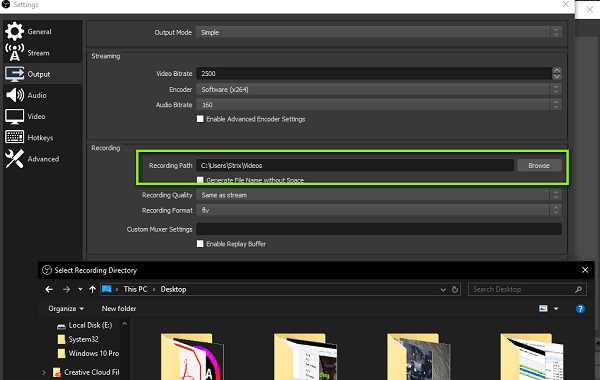The height and width of the screenshot is (380, 600).
Task: Click the Custom Muxer Settings field
Action: coord(379,229)
